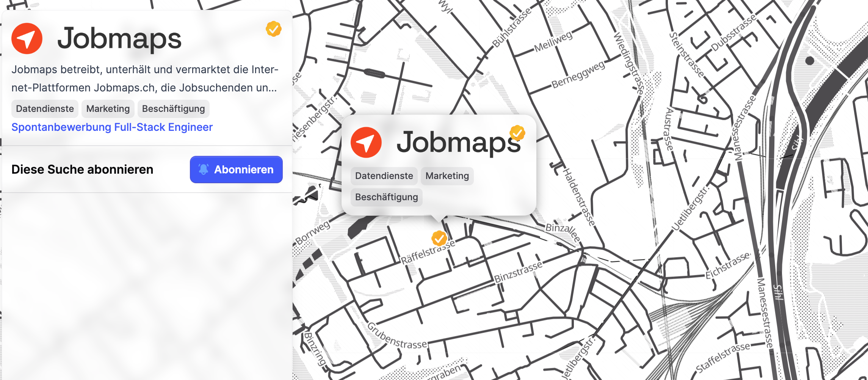This screenshot has height=380, width=868.
Task: Select the Marketing tag in the sidebar
Action: 107,108
